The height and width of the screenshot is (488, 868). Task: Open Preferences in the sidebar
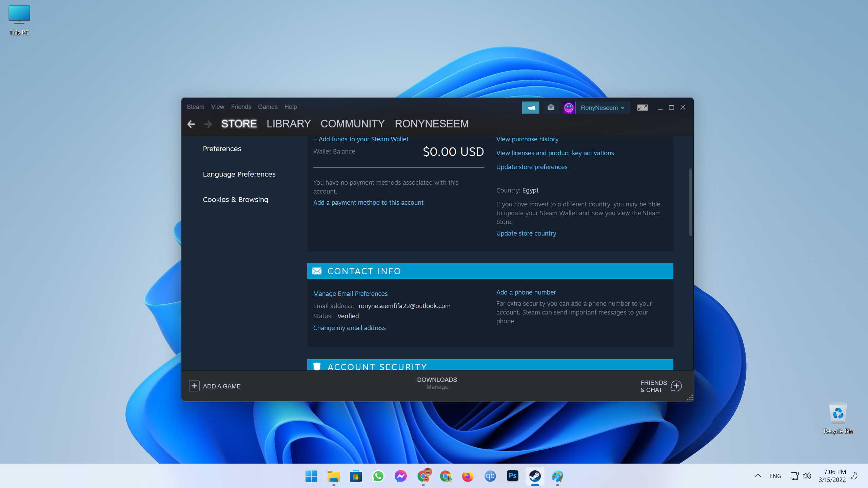click(x=222, y=149)
